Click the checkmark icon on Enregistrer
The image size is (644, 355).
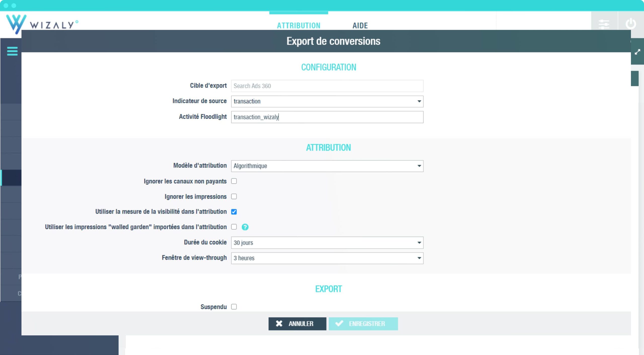click(x=339, y=324)
